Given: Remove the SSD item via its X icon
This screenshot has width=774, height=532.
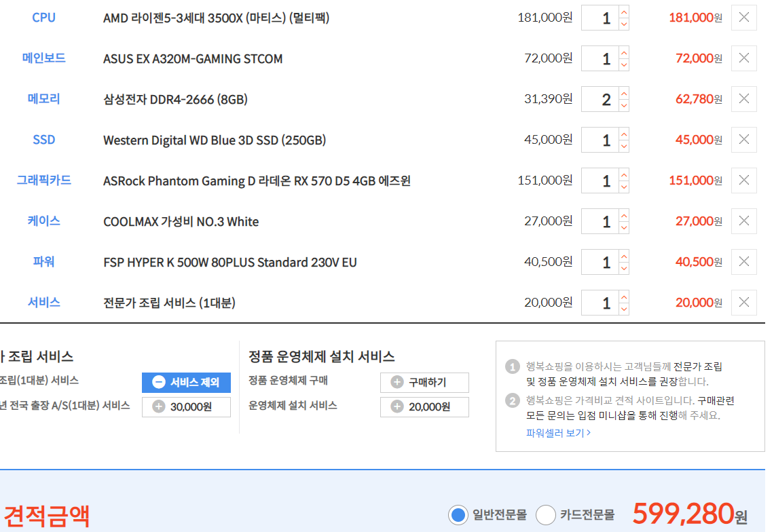Looking at the screenshot, I should [x=744, y=140].
